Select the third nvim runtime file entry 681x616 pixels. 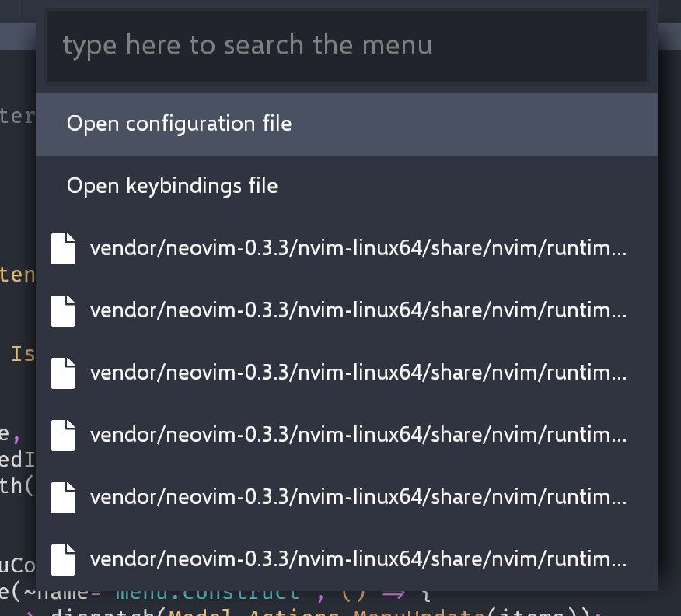(358, 373)
